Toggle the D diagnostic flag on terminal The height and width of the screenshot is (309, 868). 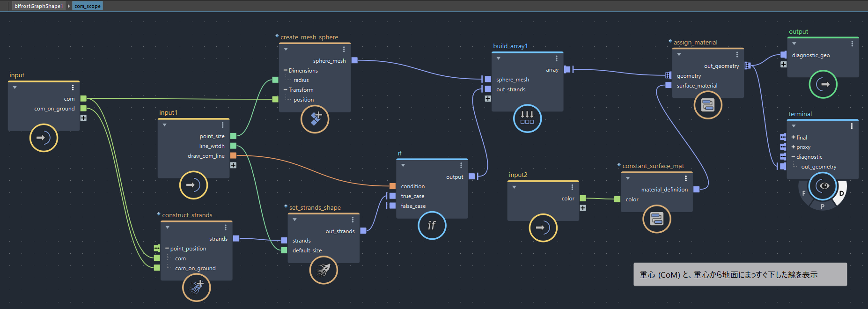pos(841,193)
